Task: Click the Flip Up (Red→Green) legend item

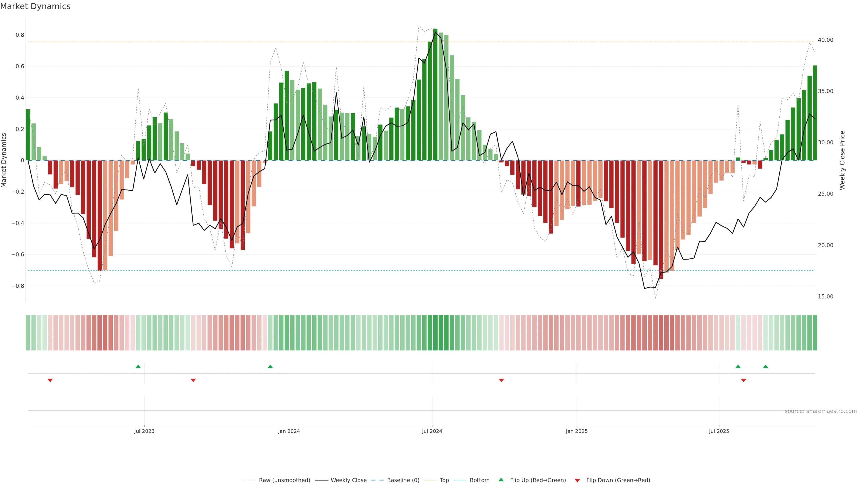Action: (x=538, y=480)
